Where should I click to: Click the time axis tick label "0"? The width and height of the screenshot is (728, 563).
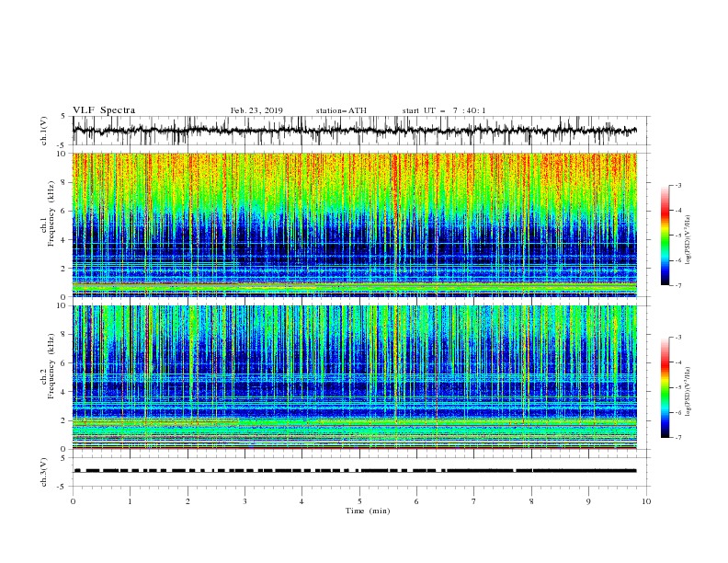pos(73,501)
